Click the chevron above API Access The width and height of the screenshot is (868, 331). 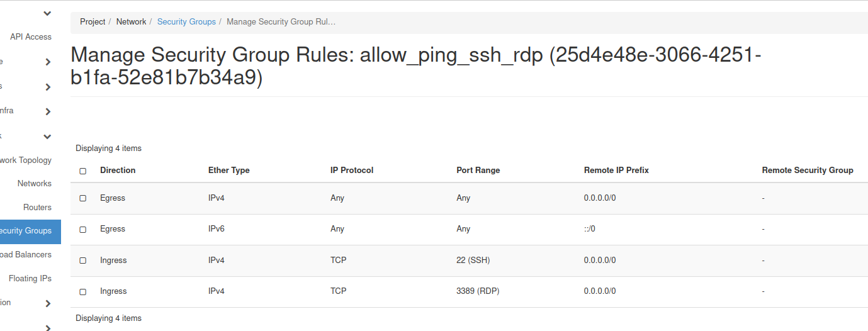click(x=48, y=13)
